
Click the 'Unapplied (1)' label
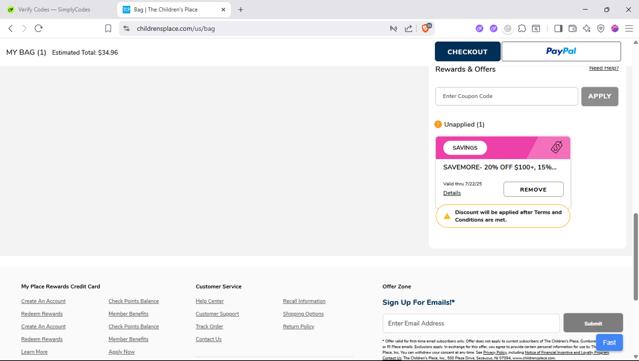click(x=464, y=124)
